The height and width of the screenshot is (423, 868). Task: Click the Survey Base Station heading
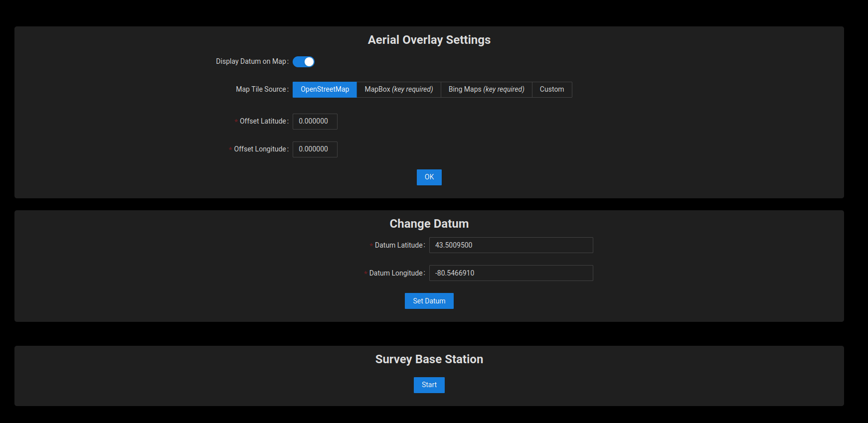point(429,359)
